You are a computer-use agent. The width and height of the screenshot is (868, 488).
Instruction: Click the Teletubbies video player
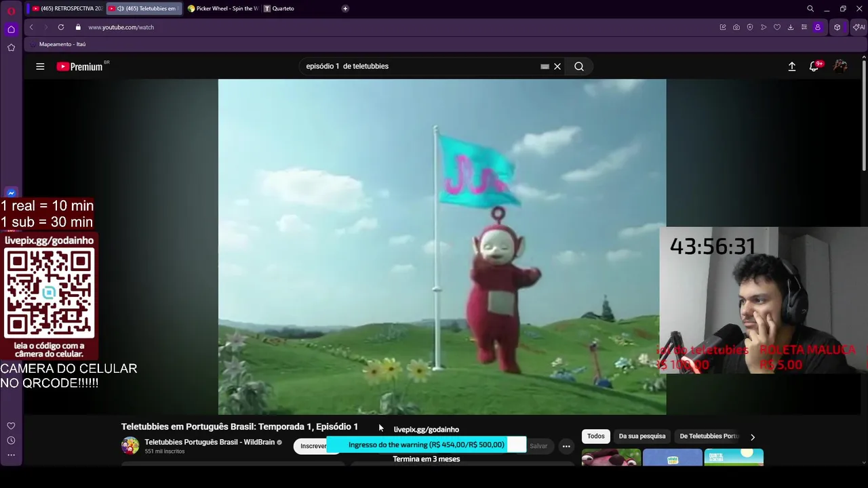click(442, 247)
